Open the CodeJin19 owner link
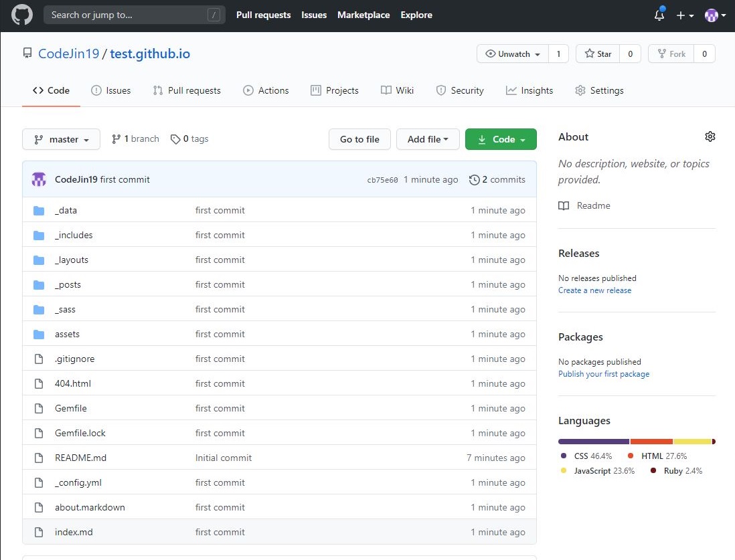The height and width of the screenshot is (560, 735). point(68,54)
